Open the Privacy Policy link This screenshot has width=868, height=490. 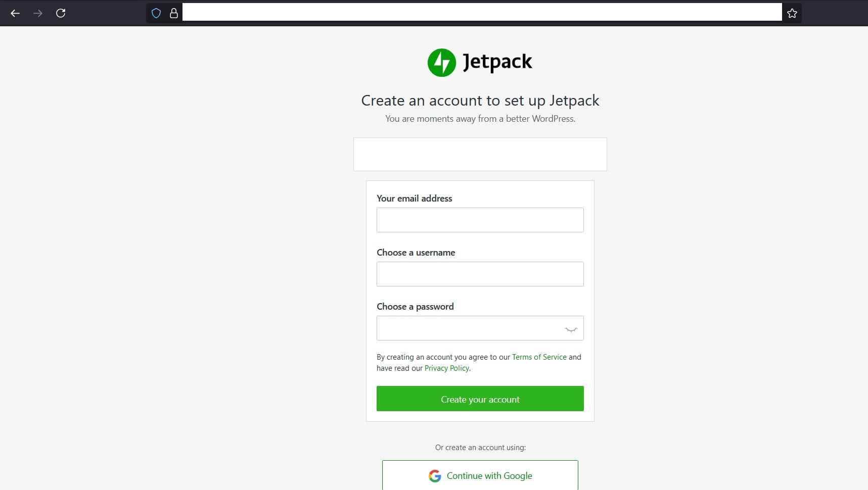point(447,368)
